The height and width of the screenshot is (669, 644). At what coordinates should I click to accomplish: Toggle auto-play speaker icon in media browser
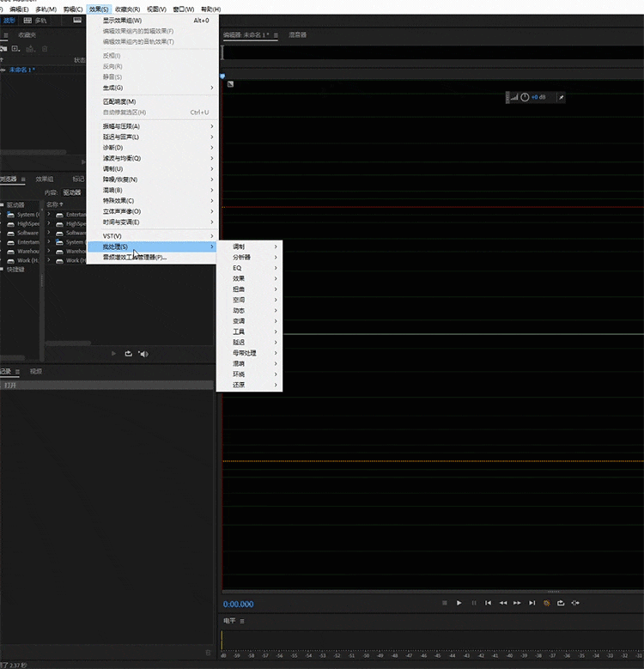click(x=143, y=353)
